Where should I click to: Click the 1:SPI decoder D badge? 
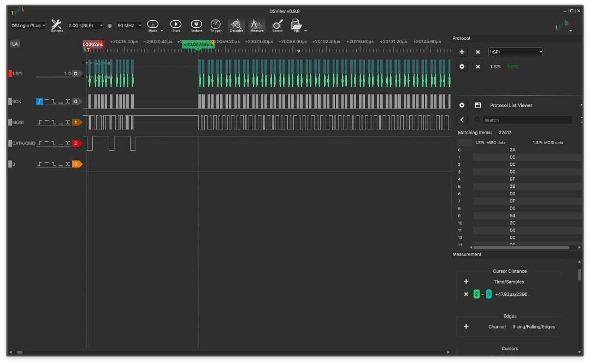click(x=76, y=73)
